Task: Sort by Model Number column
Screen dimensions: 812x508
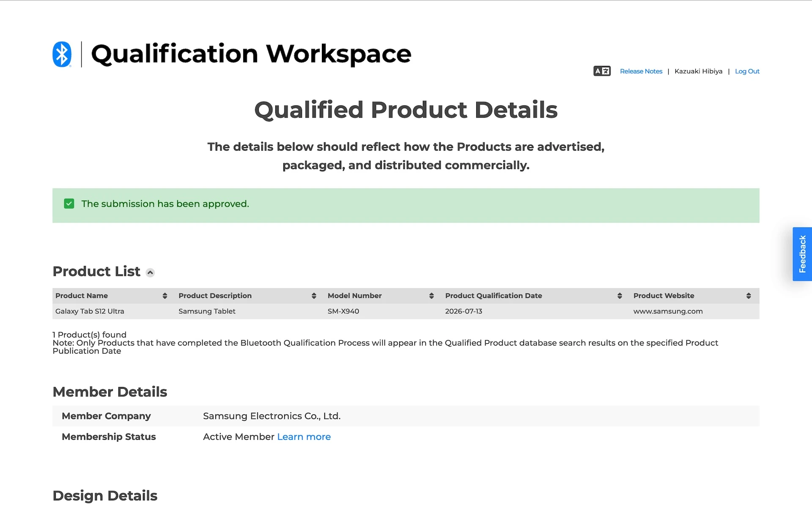Action: click(x=431, y=296)
